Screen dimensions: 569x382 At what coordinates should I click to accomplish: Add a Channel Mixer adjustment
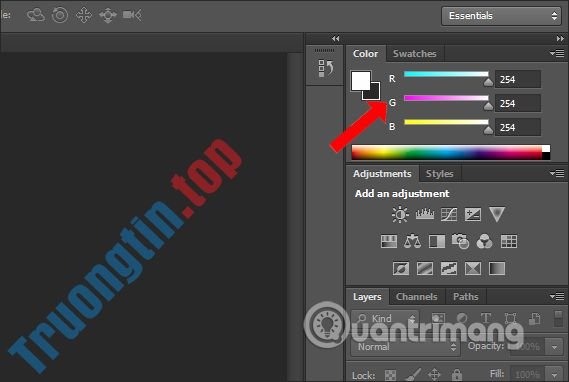point(484,242)
